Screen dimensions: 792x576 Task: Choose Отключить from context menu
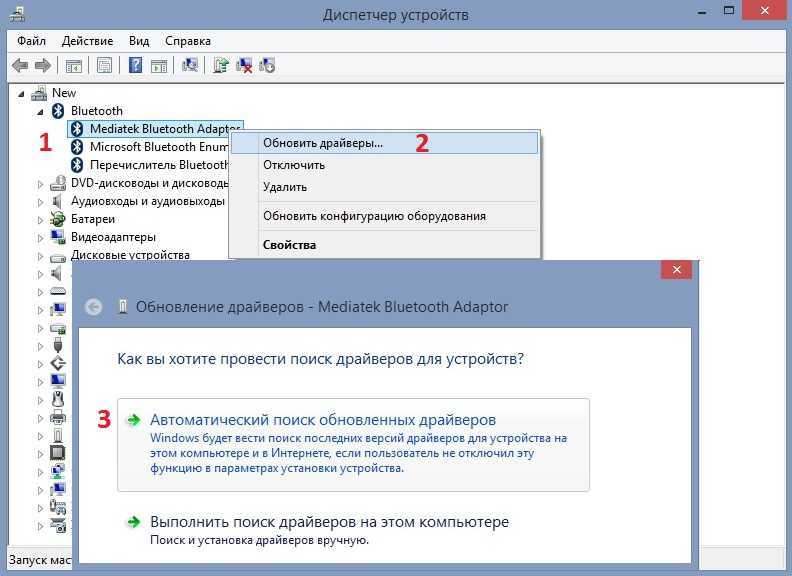(x=385, y=165)
